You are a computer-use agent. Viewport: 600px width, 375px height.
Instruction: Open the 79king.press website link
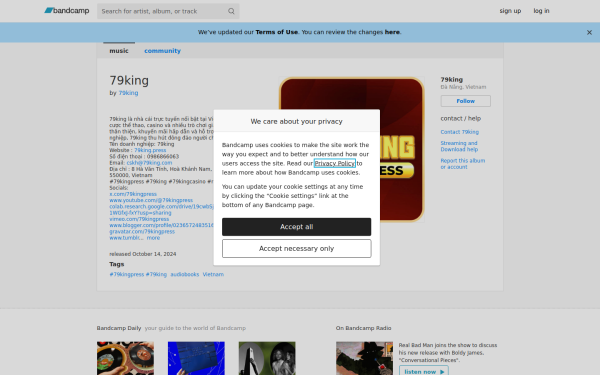pos(150,150)
